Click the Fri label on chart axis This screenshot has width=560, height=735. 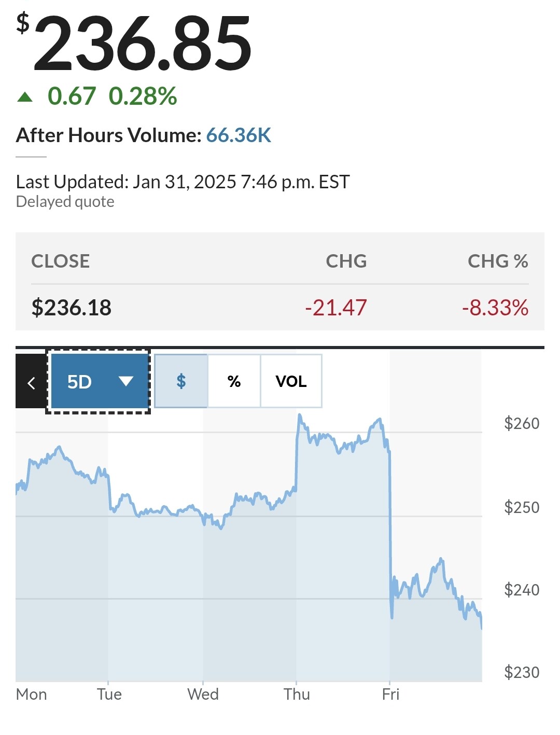pos(390,694)
